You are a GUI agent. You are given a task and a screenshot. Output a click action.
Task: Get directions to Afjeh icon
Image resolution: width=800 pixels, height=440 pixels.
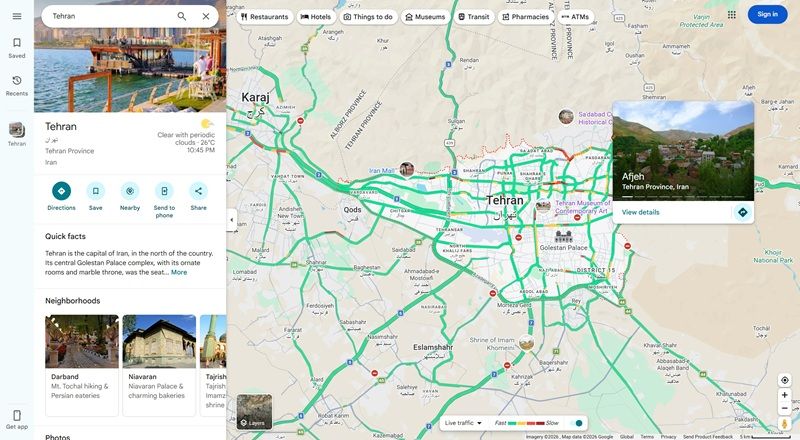click(742, 212)
